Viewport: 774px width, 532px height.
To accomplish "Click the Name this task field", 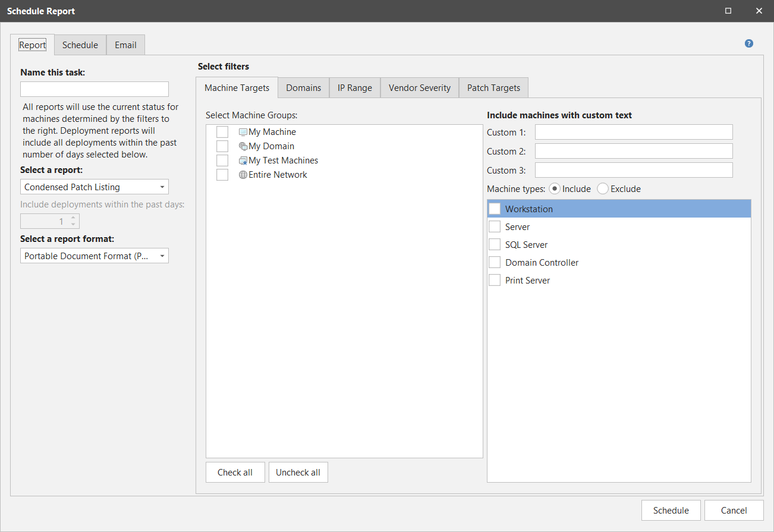I will (x=95, y=89).
